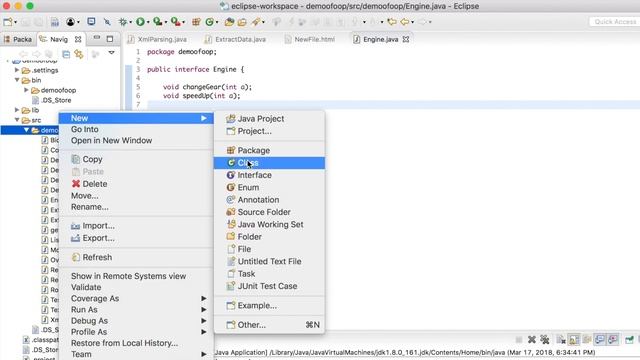Click the green Run toolbar button

pos(140,22)
